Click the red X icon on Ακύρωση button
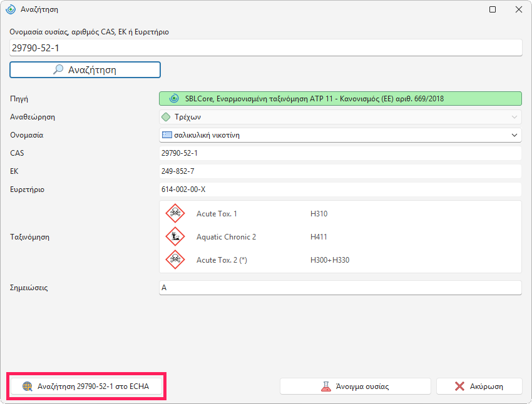 point(459,386)
